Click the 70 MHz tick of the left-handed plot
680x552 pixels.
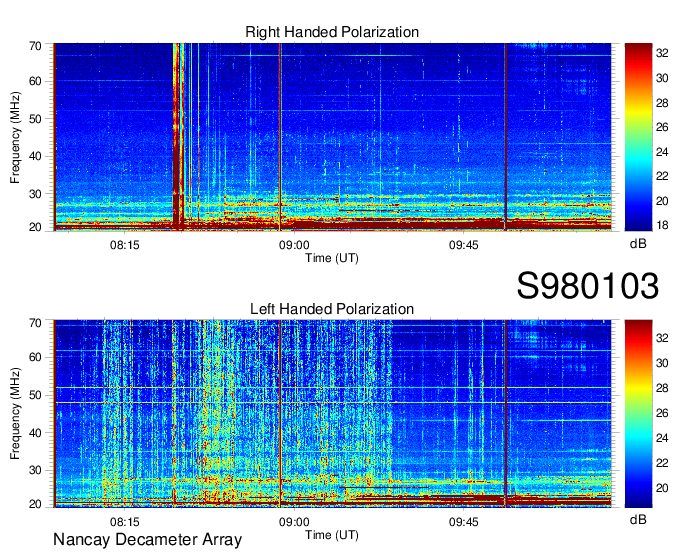[35, 323]
